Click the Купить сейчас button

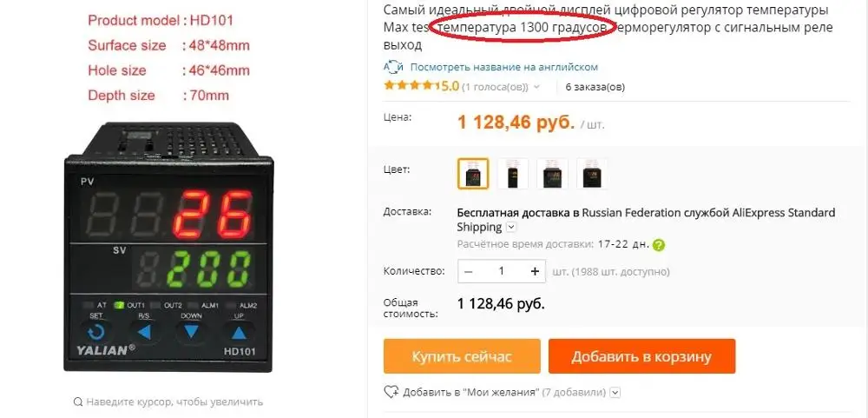coord(462,356)
